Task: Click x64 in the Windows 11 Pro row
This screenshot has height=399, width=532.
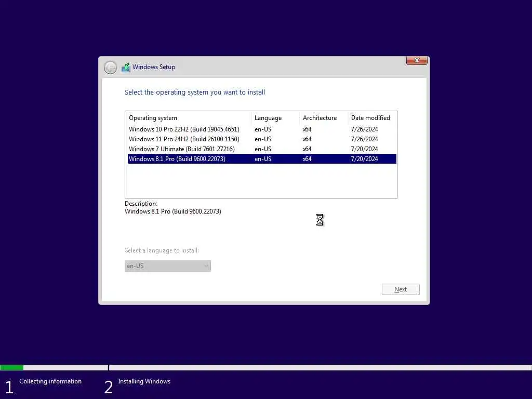Action: pyautogui.click(x=307, y=139)
